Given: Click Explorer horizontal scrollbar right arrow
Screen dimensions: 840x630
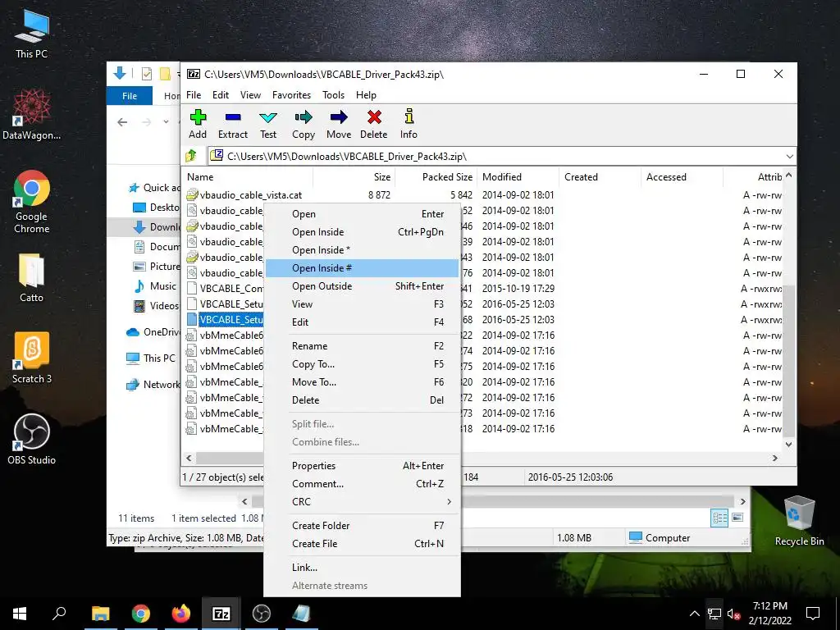Looking at the screenshot, I should click(x=742, y=501).
